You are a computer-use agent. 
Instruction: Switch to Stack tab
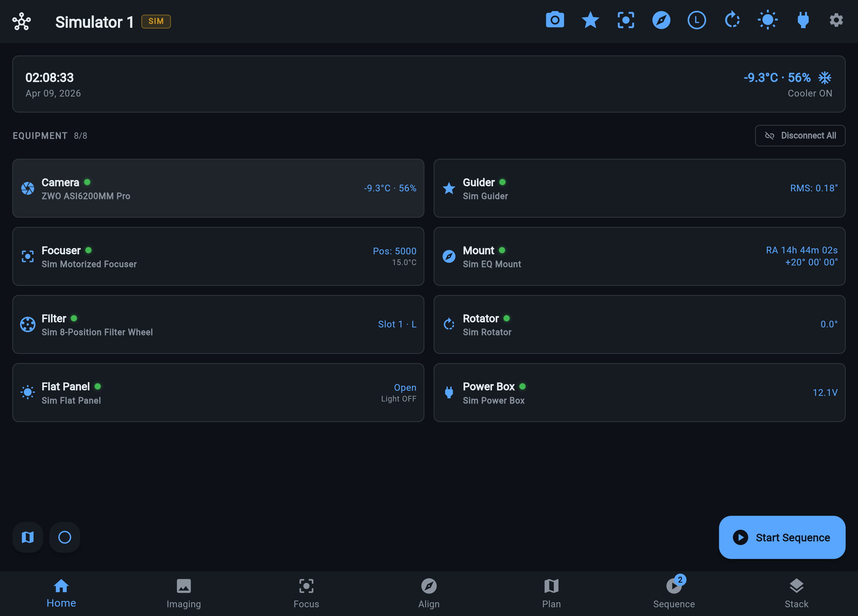point(796,593)
